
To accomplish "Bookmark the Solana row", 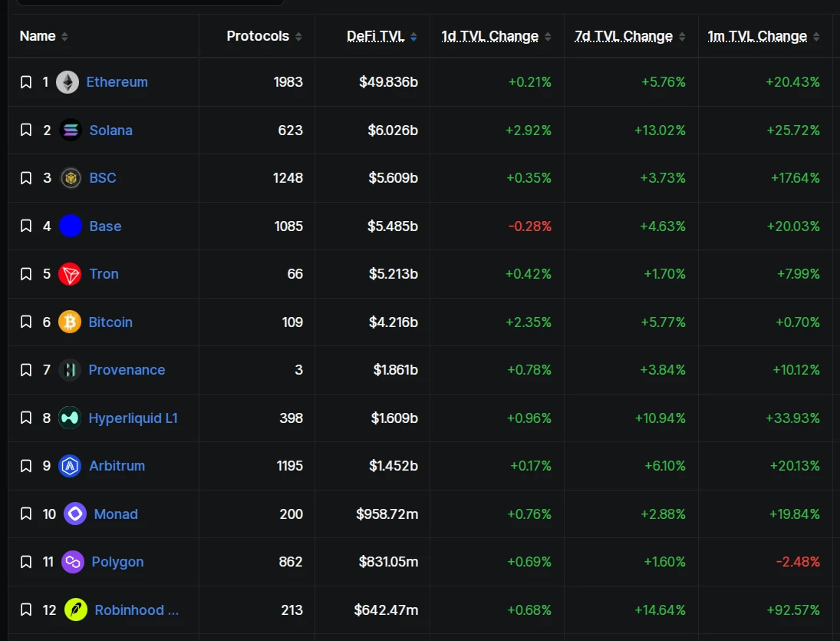I will tap(26, 131).
